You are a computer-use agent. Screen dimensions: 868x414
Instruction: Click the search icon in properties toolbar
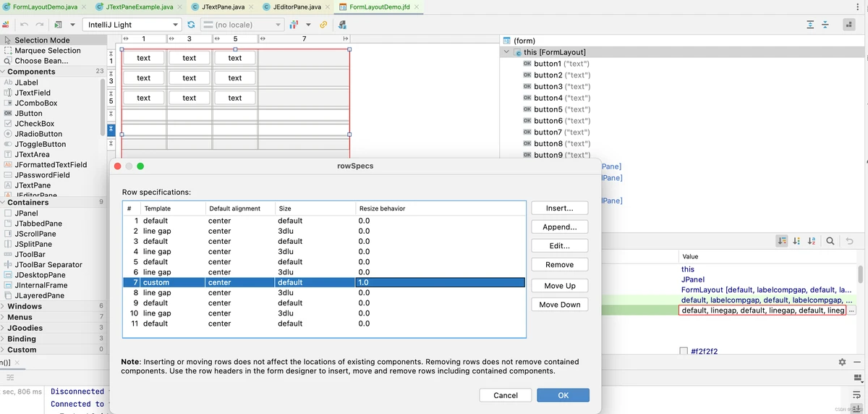[x=830, y=241]
